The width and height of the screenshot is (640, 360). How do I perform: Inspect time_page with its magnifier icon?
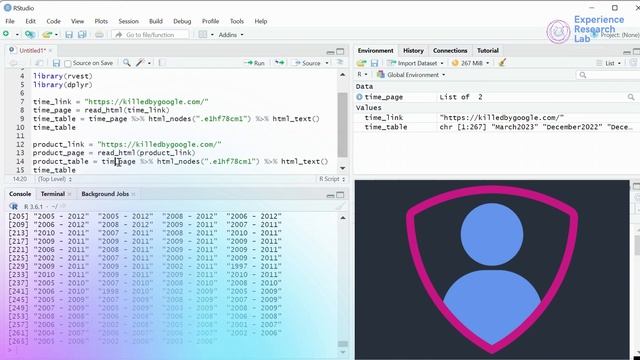631,97
